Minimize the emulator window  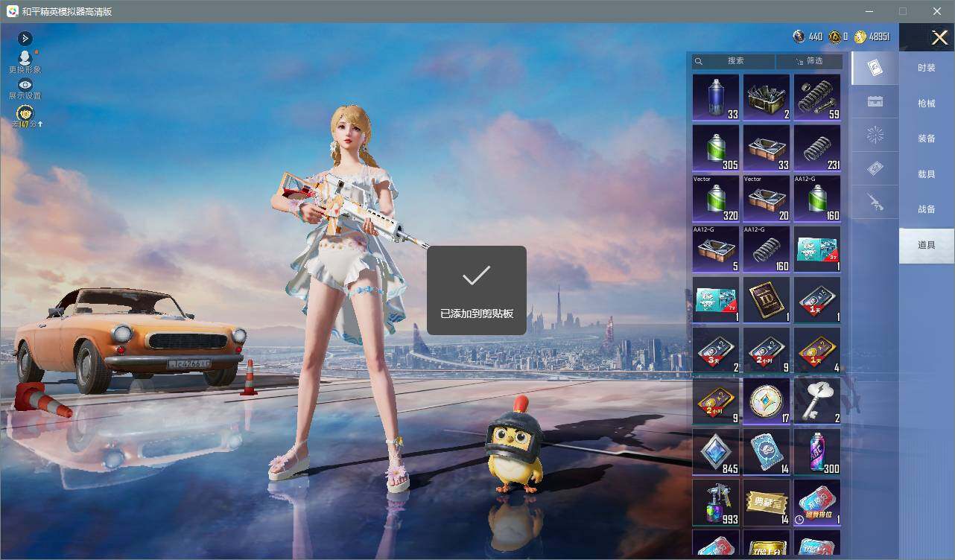pos(869,11)
